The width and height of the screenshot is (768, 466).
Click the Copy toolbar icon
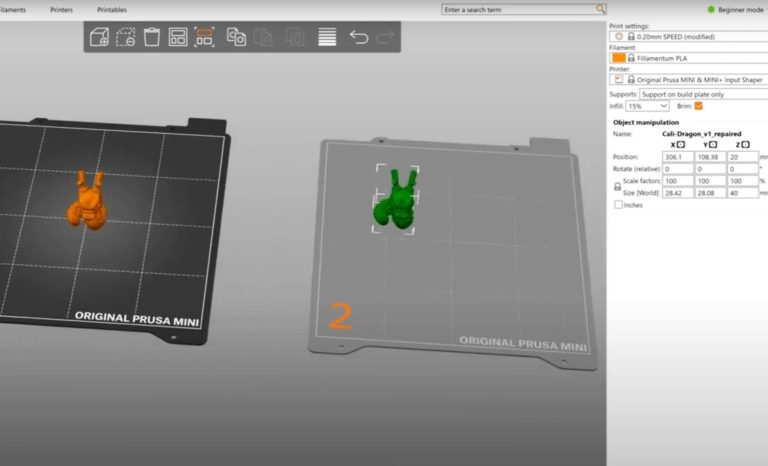click(x=237, y=37)
